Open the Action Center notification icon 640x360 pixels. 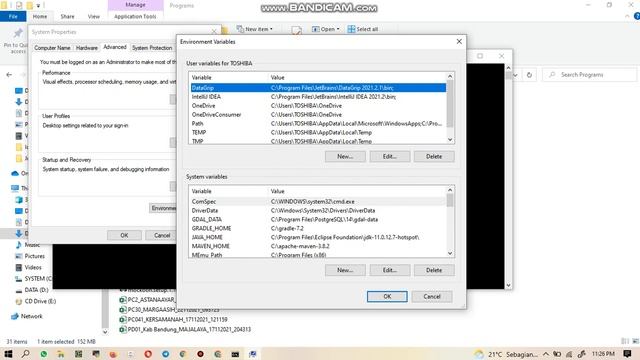coord(628,354)
